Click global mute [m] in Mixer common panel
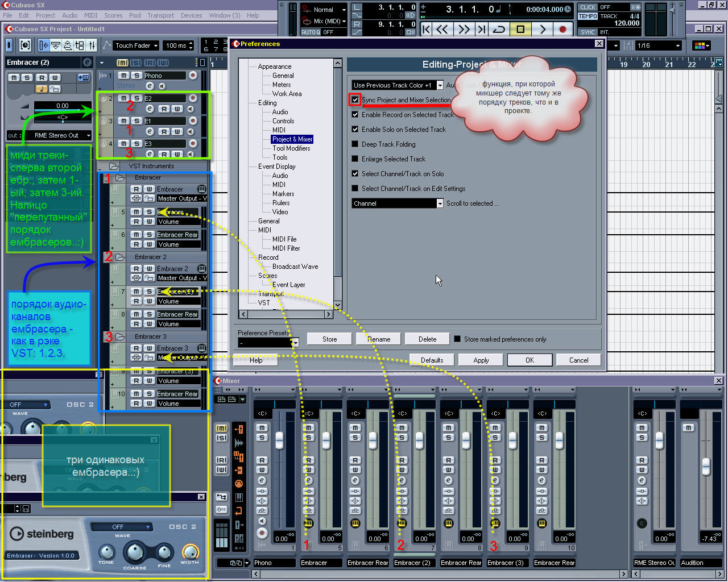728x582 pixels. [x=222, y=428]
